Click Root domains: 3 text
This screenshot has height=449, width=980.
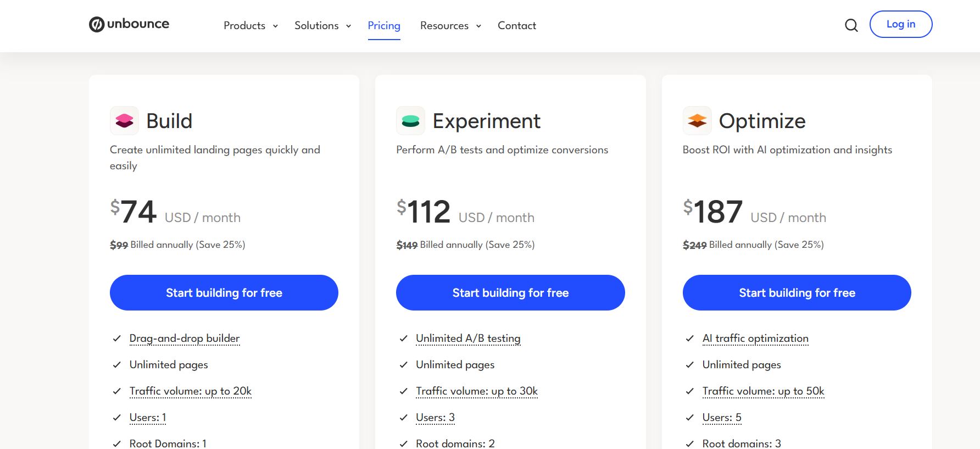coord(742,444)
